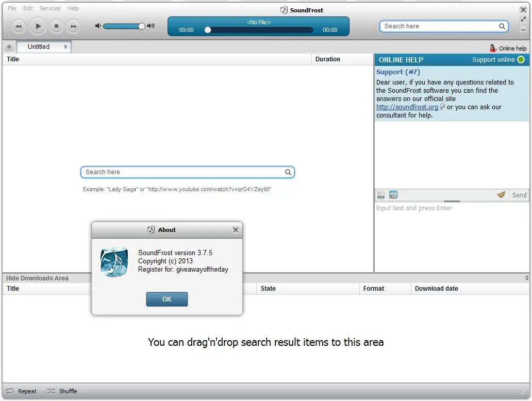Play the current track
The image size is (532, 401).
point(38,26)
